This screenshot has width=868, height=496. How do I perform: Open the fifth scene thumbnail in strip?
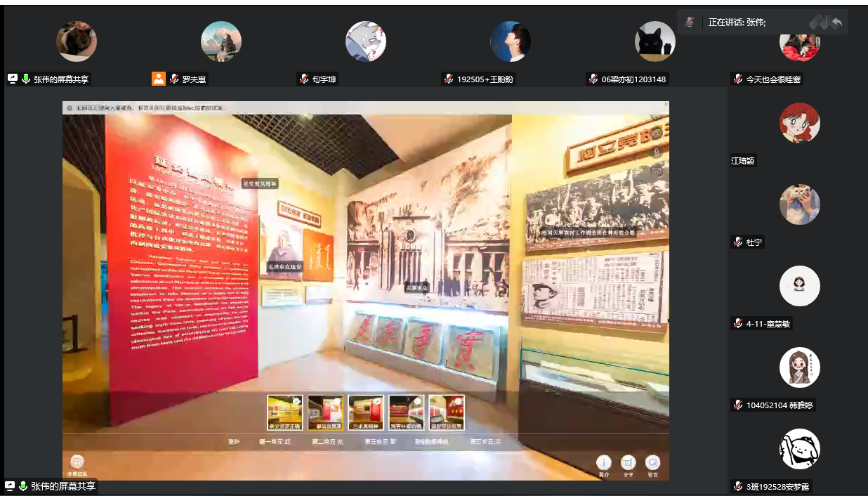[447, 412]
